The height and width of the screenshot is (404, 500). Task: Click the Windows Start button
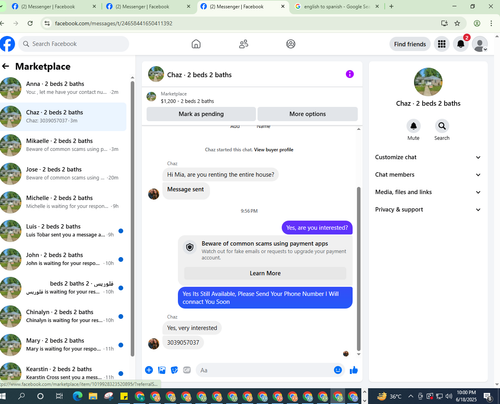click(x=3, y=396)
